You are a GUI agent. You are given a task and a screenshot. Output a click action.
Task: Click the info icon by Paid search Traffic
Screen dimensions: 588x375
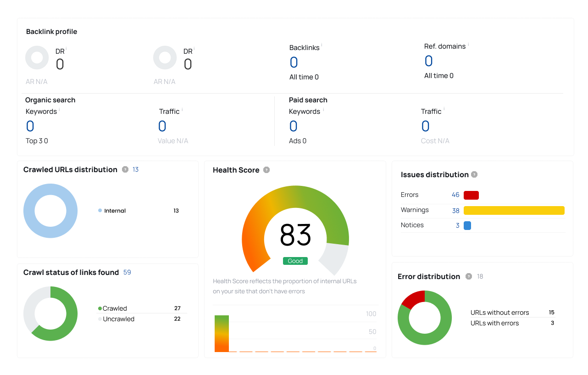[x=444, y=109]
